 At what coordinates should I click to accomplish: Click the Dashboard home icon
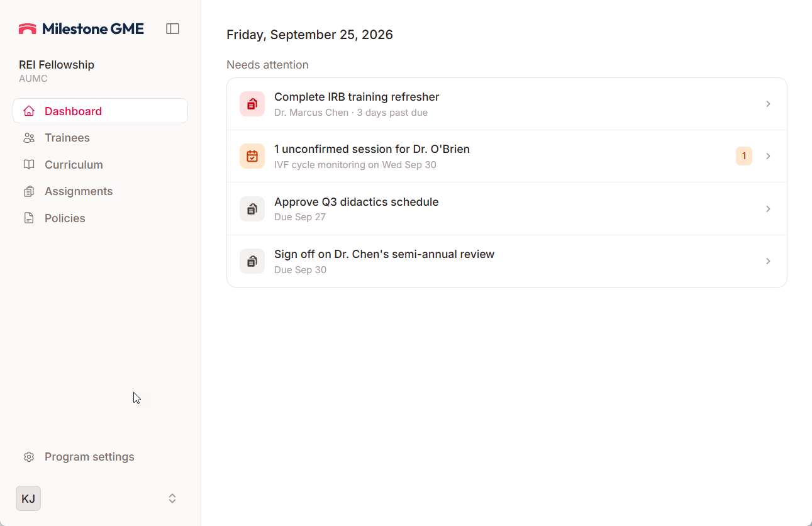(x=29, y=111)
